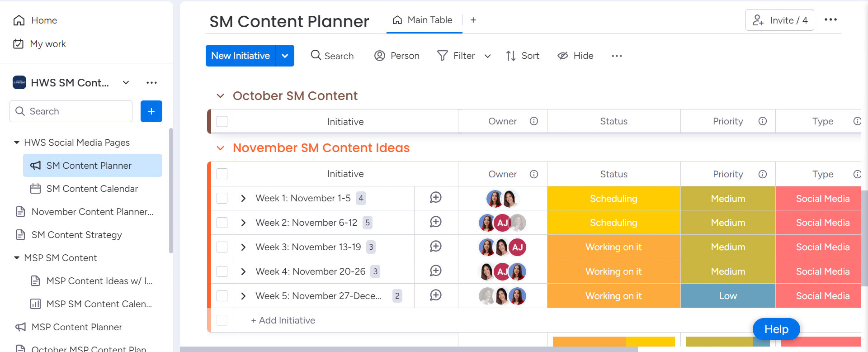Switch to the Main Table tab
This screenshot has width=868, height=352.
423,20
